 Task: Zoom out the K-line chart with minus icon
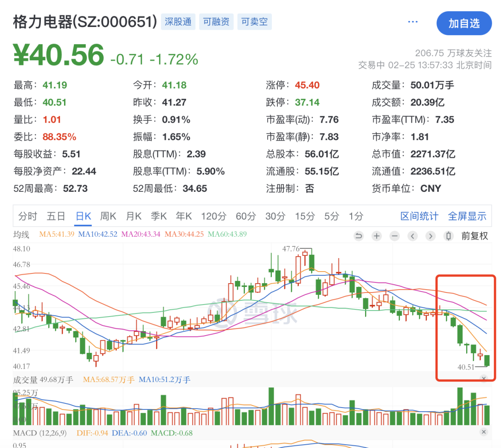pos(395,236)
